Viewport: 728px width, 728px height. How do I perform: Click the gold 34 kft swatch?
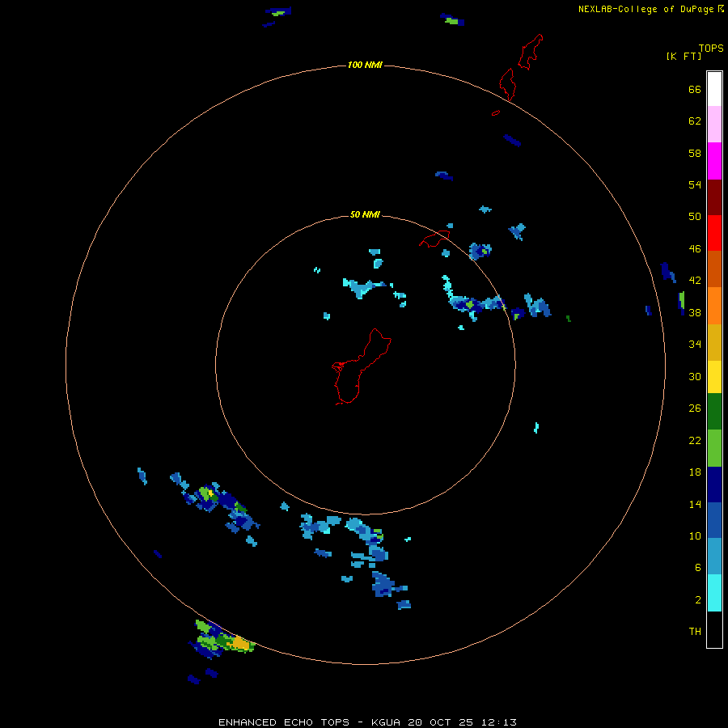click(714, 342)
